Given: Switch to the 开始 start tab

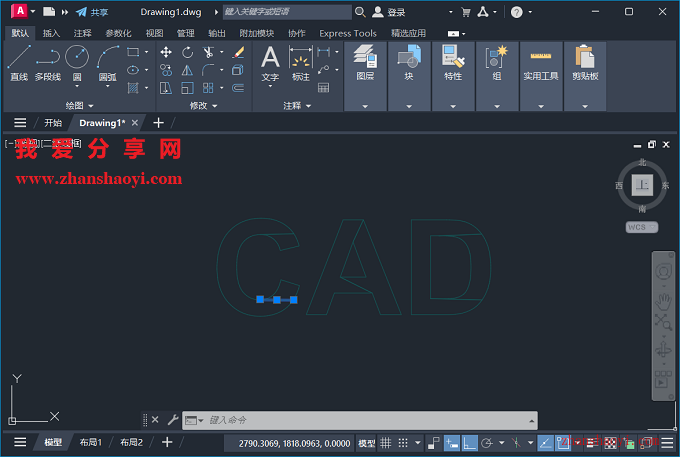Looking at the screenshot, I should point(53,123).
